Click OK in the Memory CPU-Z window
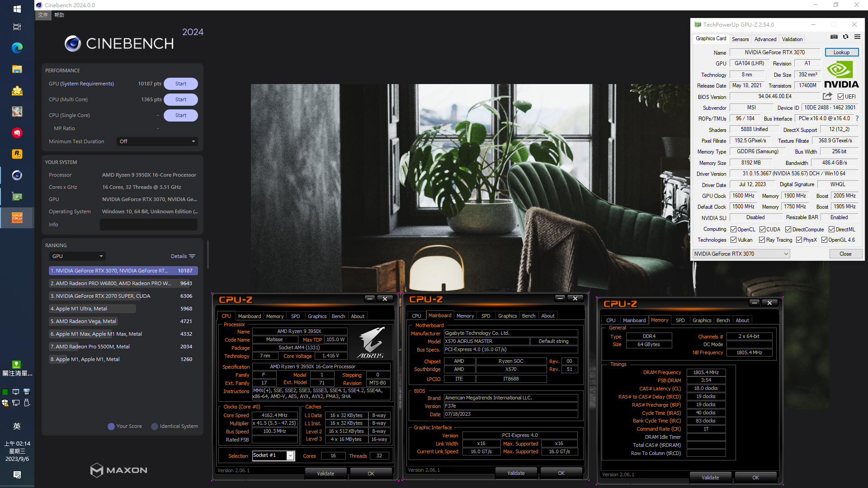 755,478
